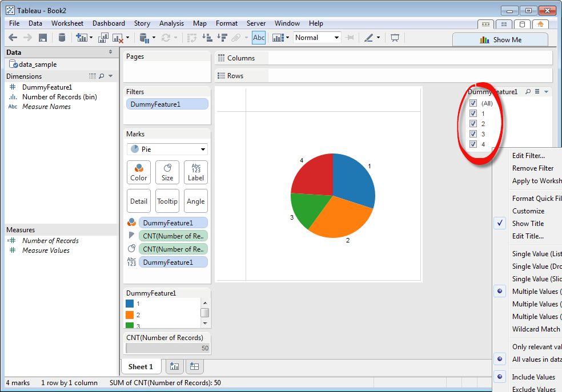This screenshot has width=562, height=392.
Task: Select Number of Records (bin) dimension
Action: click(x=59, y=96)
